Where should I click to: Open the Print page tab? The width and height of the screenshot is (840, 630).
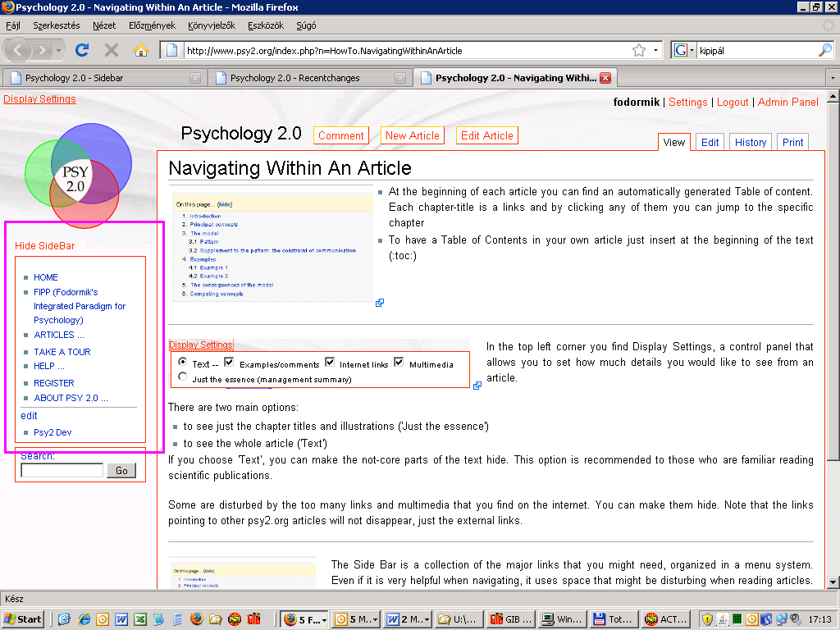tap(792, 143)
